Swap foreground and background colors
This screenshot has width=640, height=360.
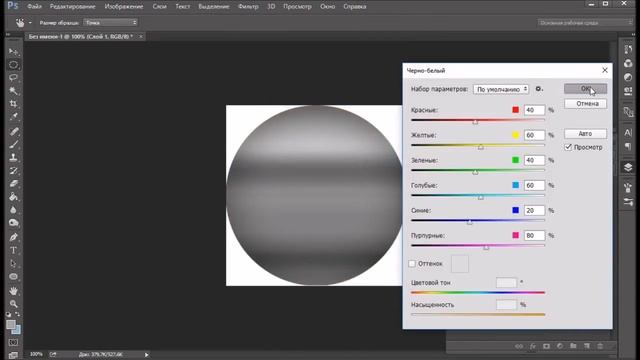tap(18, 314)
